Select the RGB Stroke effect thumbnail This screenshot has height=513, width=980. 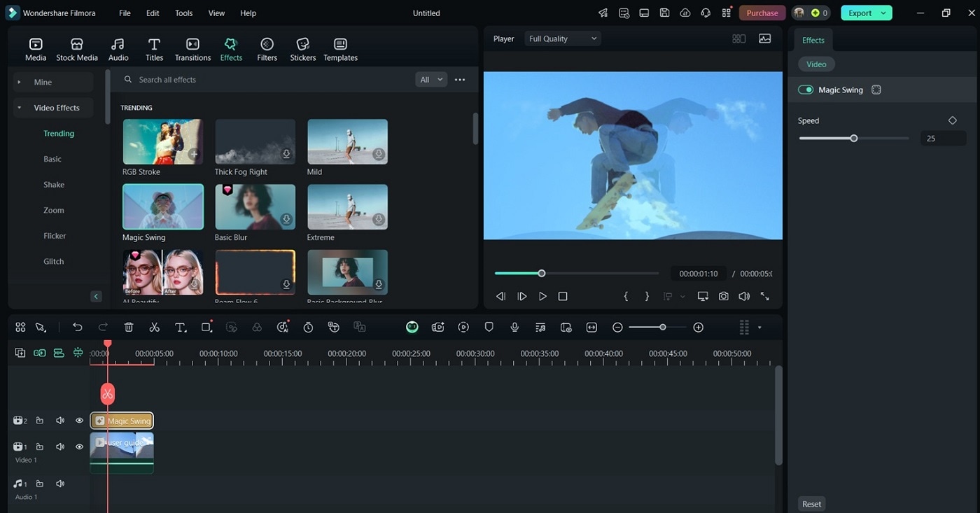(163, 141)
